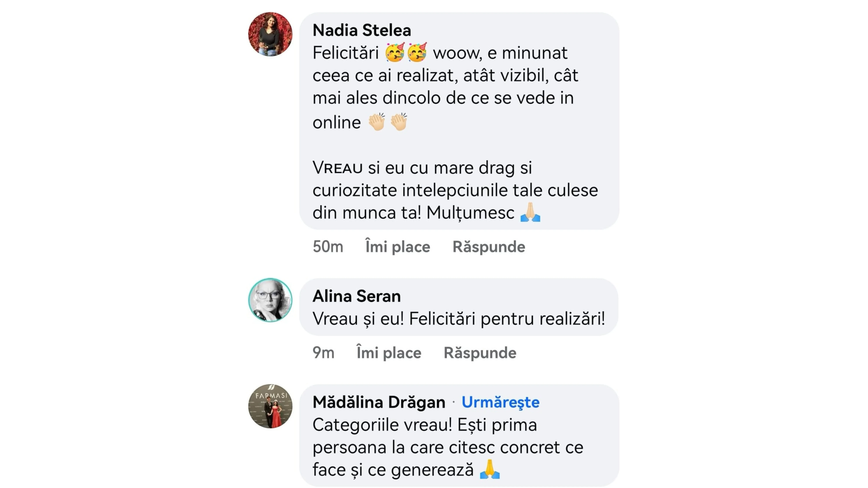Screen dimensions: 868x488
Task: Like Alina Seran's comment with Îmi place
Action: tap(389, 353)
